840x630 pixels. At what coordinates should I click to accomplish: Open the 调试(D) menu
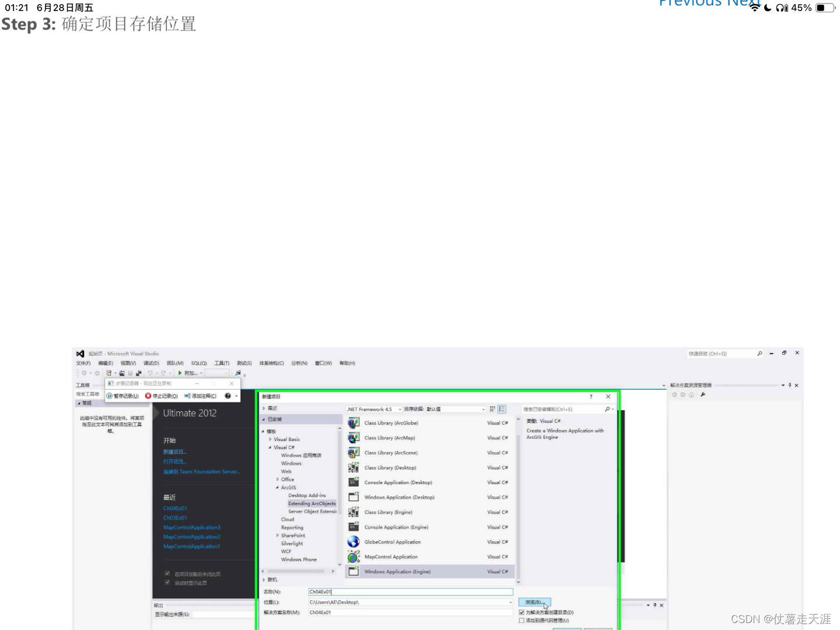[x=152, y=363]
